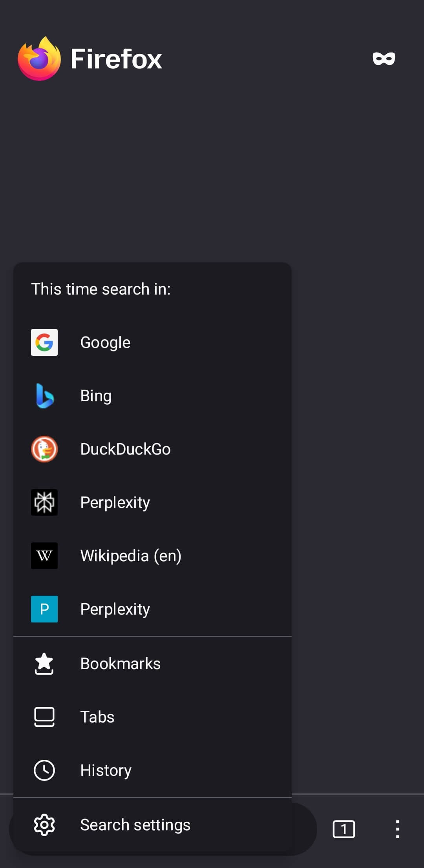Select the Bing search engine icon
424x868 pixels.
[x=44, y=395]
